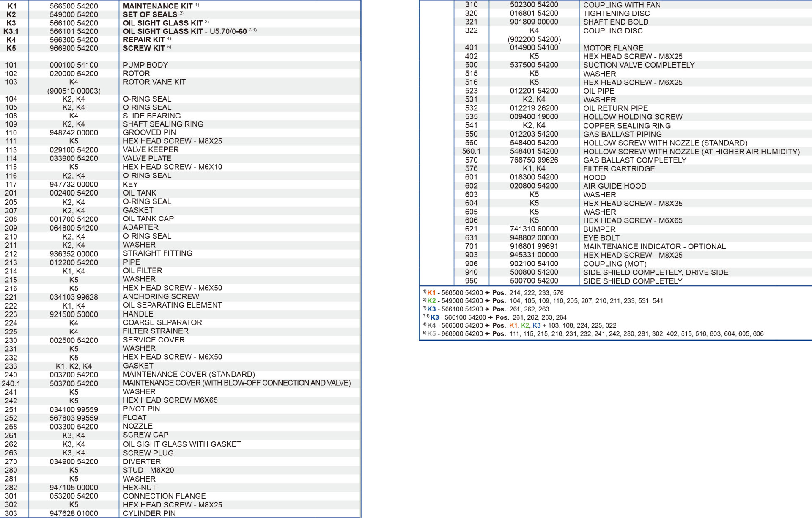Select 'FILTER CARTRIDGE' description
Screen dimensions: 812x518
[x=619, y=168]
